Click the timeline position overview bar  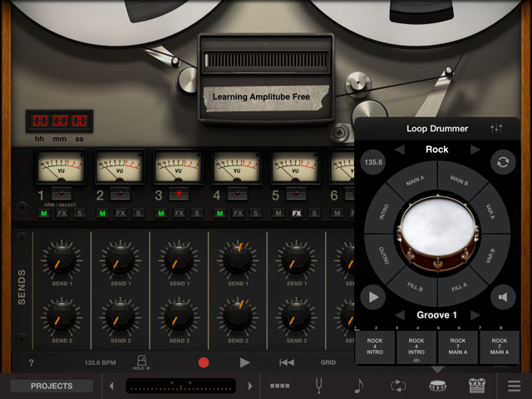[181, 386]
